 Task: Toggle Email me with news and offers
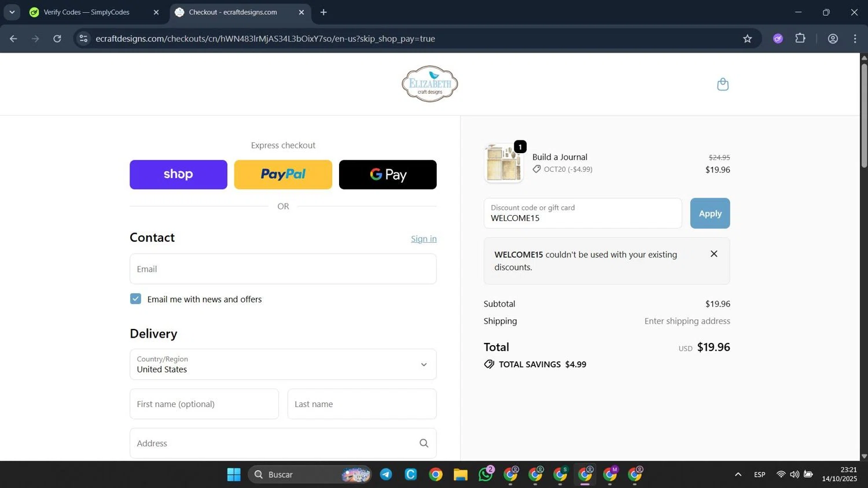[135, 299]
